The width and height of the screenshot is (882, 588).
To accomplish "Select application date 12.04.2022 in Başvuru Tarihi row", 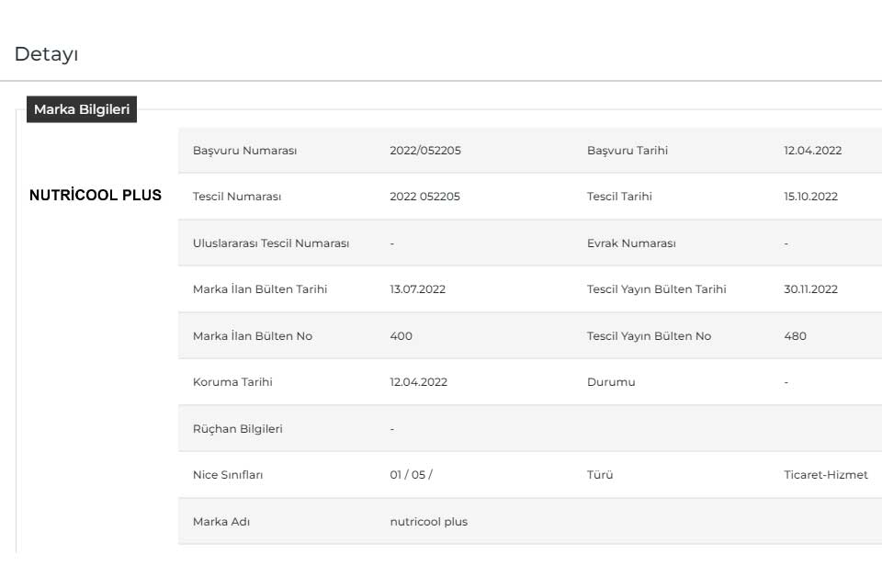I will pos(813,151).
